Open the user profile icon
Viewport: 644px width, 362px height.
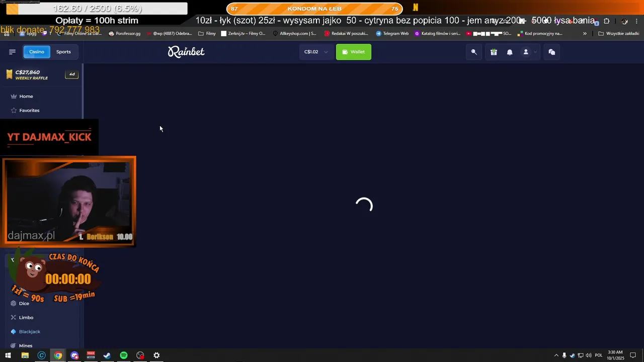526,52
